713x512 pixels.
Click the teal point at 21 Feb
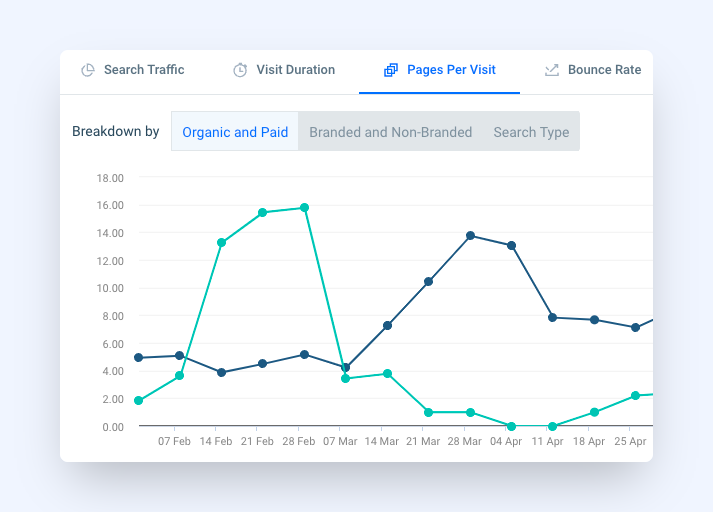coord(262,213)
